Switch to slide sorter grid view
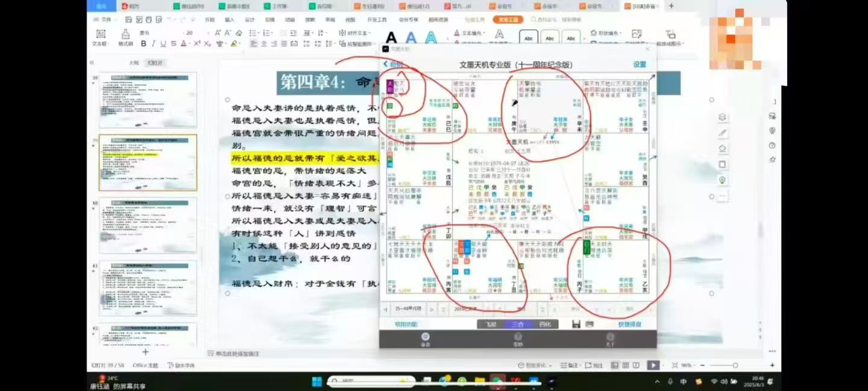 625,365
